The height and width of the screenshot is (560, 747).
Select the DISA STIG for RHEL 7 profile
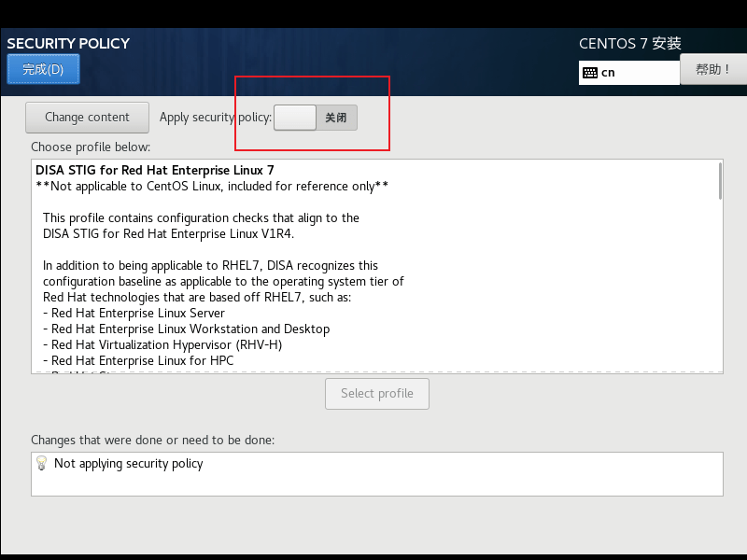(x=155, y=170)
